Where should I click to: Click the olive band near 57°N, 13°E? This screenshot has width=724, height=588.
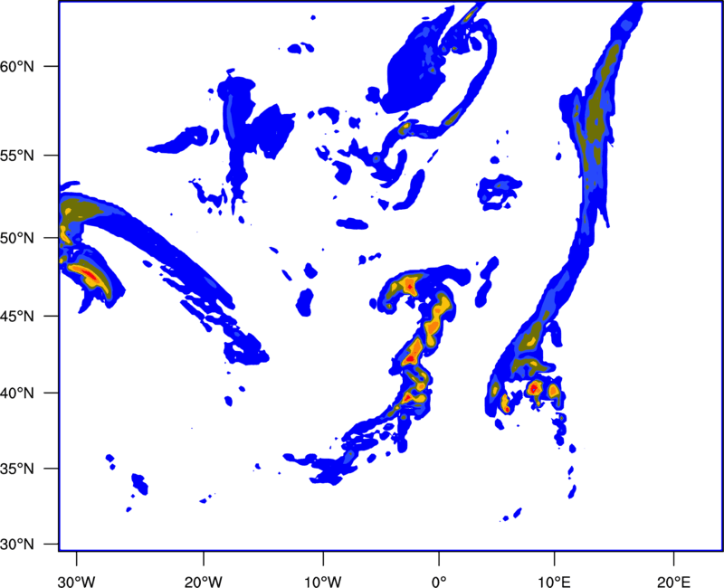(x=597, y=118)
